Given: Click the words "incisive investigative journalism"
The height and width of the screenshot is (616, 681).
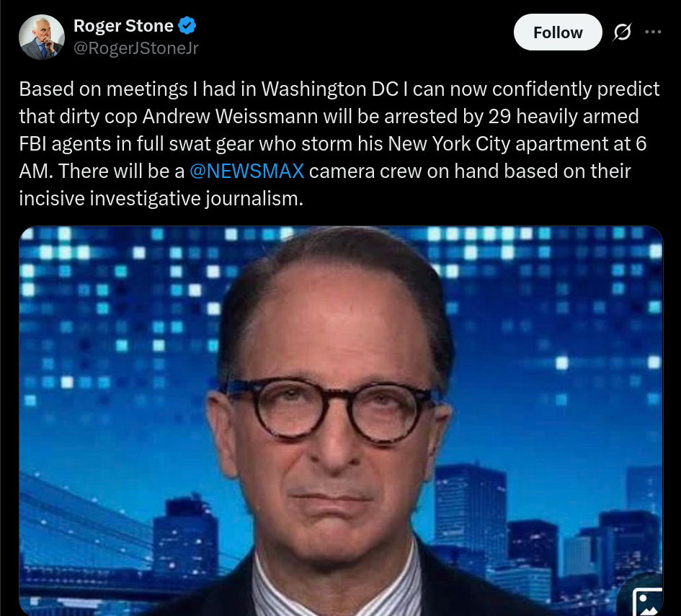Looking at the screenshot, I should coord(161,198).
